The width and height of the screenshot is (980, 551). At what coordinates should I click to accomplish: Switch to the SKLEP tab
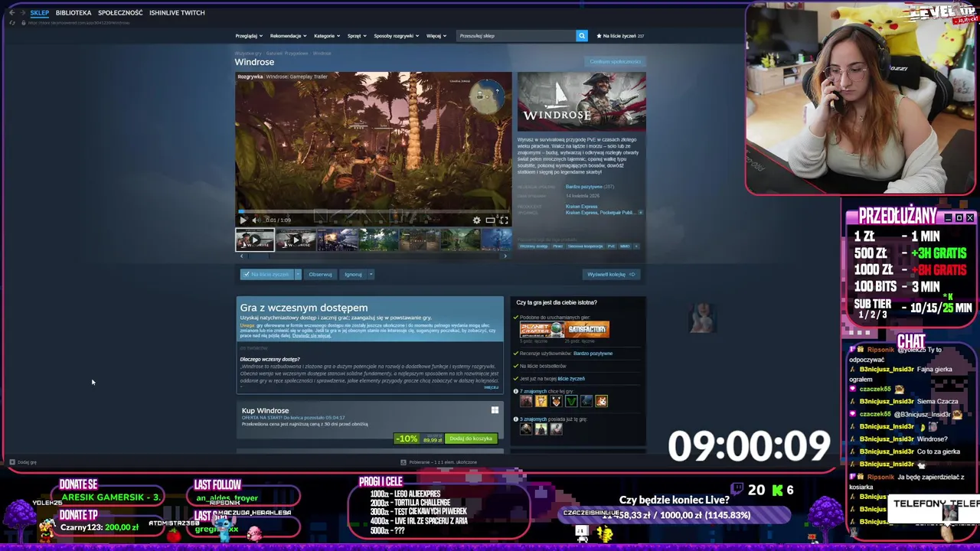point(39,13)
